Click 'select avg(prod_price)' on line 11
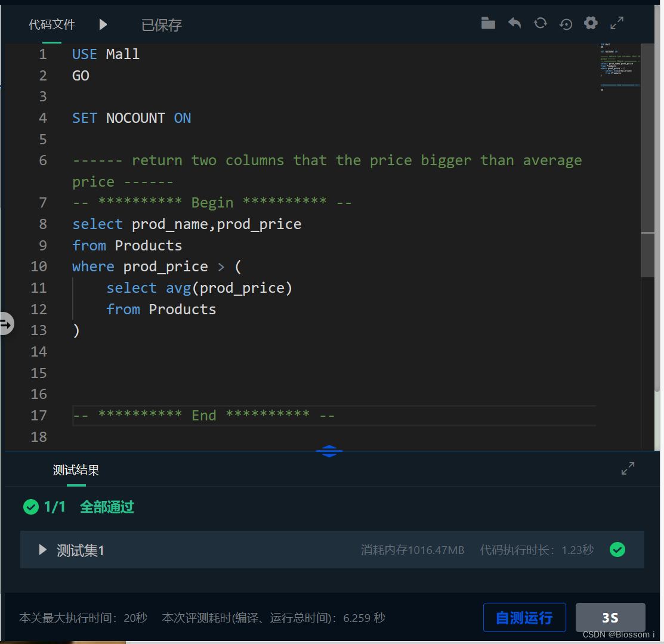The height and width of the screenshot is (644, 664). 199,288
